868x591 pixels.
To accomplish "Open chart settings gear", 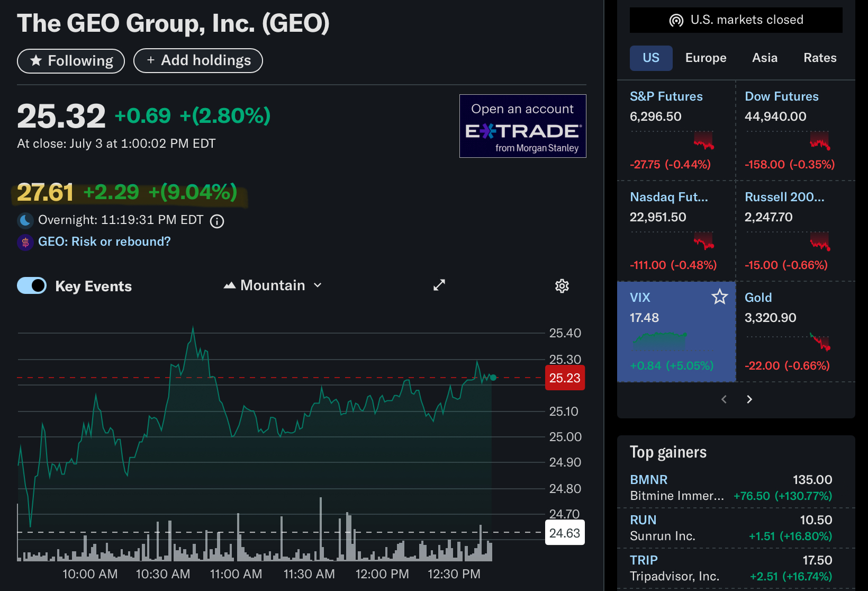I will [562, 286].
